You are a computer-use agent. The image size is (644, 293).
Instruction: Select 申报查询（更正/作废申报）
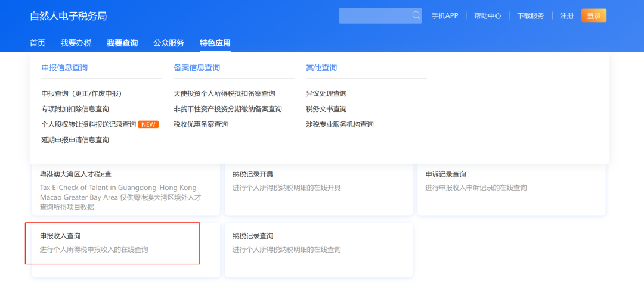[x=82, y=93]
